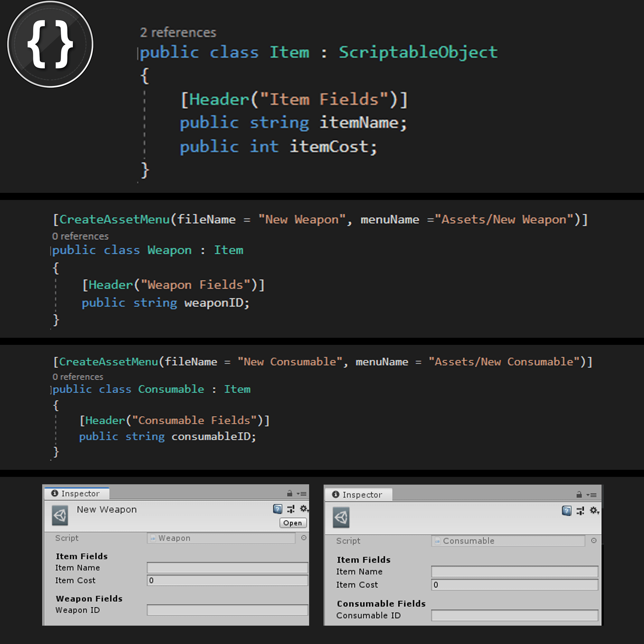Viewport: 644px width, 644px height.
Task: Click Unity asset icon beside New Weapon
Action: tap(60, 516)
